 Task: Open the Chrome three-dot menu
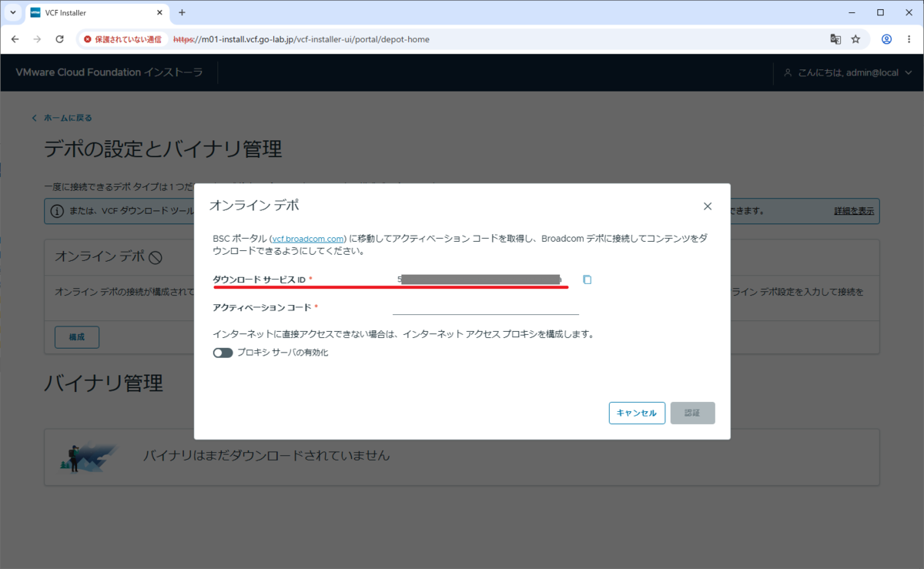pyautogui.click(x=909, y=39)
